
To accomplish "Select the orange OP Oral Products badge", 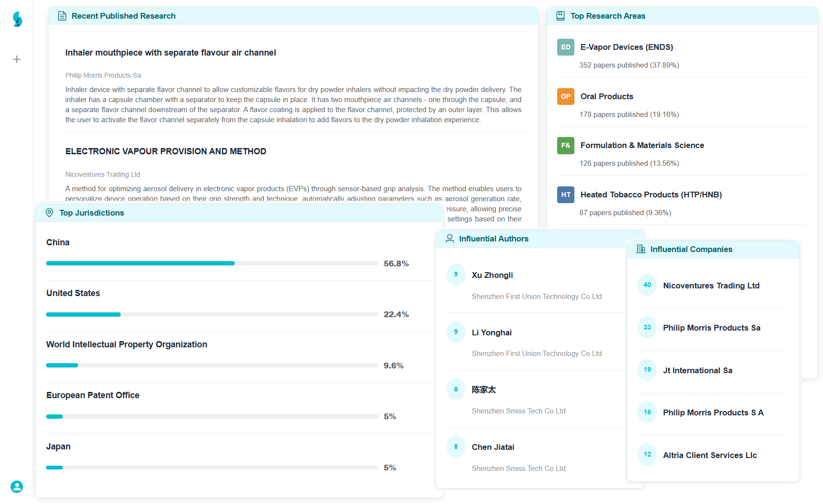I will (566, 96).
